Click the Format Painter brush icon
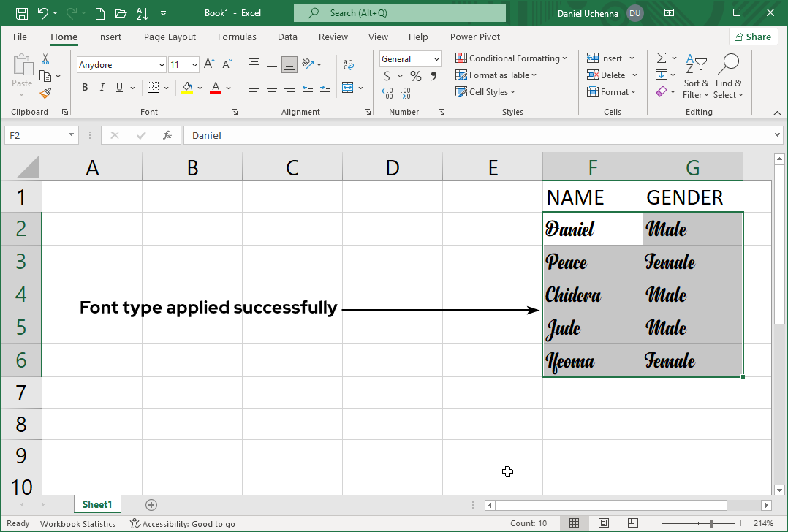The width and height of the screenshot is (788, 532). click(x=45, y=93)
